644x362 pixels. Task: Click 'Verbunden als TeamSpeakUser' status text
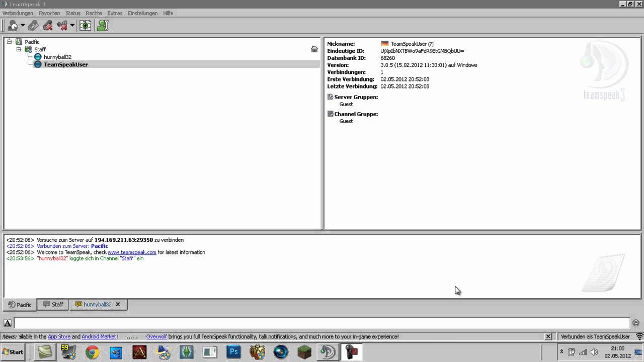(595, 337)
